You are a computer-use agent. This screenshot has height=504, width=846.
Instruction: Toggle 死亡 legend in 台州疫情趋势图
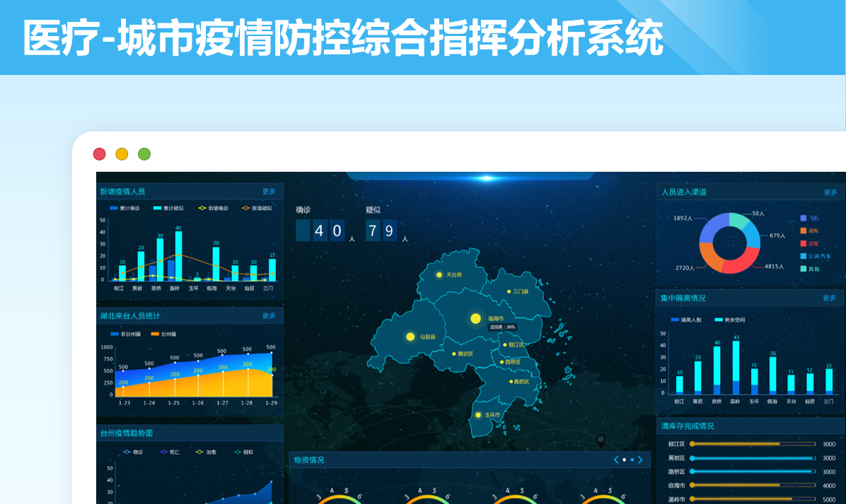coord(170,452)
